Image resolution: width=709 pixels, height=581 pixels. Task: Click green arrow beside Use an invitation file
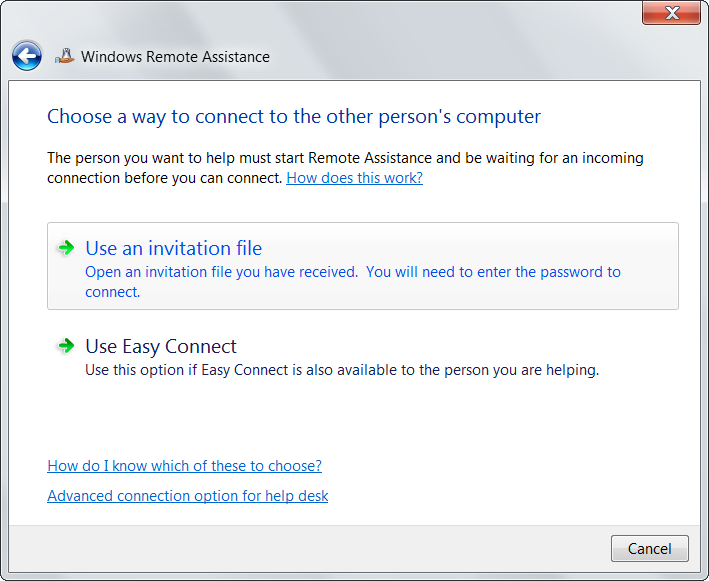(66, 248)
